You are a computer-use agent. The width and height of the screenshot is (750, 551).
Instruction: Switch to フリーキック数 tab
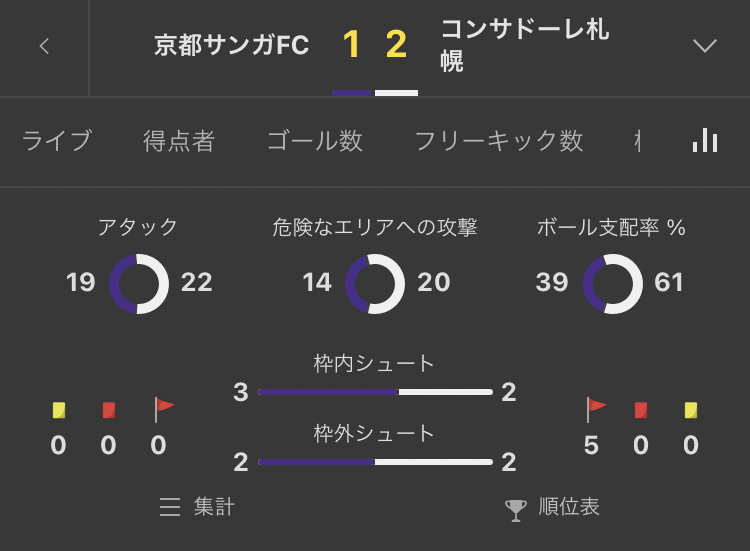tap(498, 141)
